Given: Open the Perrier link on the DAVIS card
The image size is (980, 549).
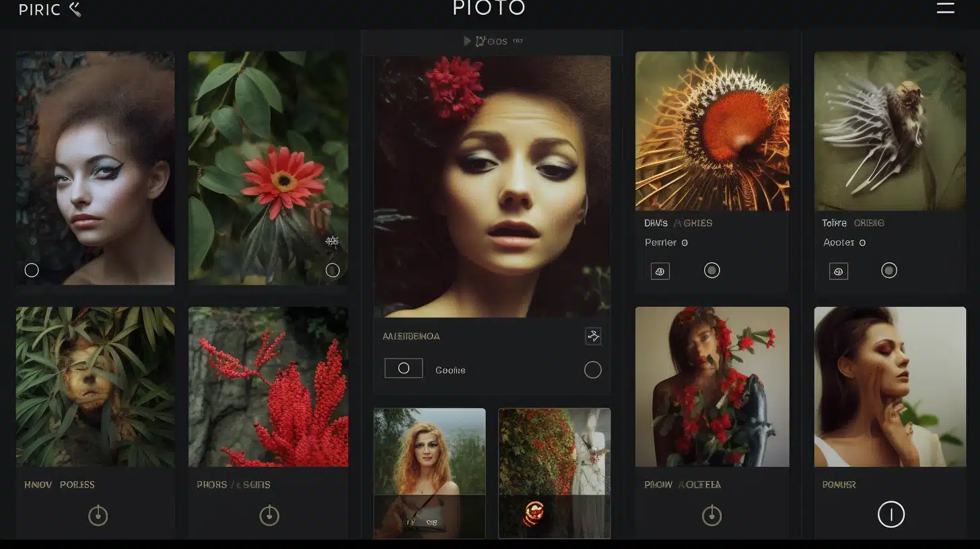Looking at the screenshot, I should click(x=662, y=242).
